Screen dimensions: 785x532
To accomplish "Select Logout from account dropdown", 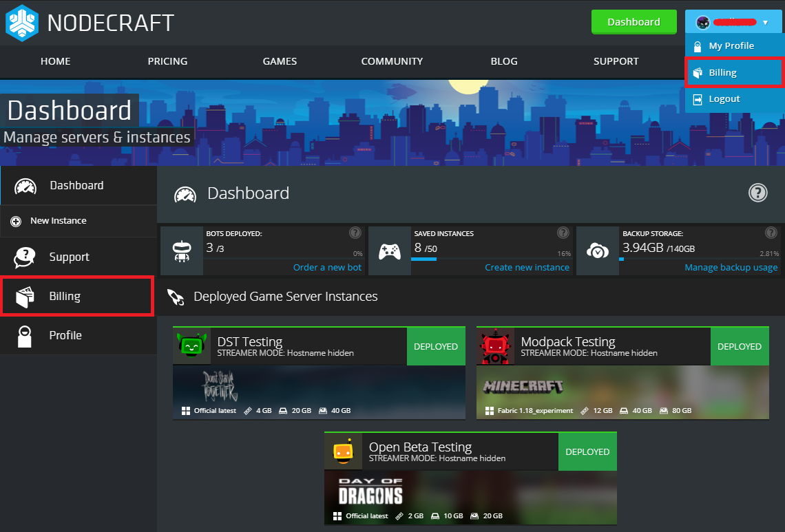I will pos(734,99).
